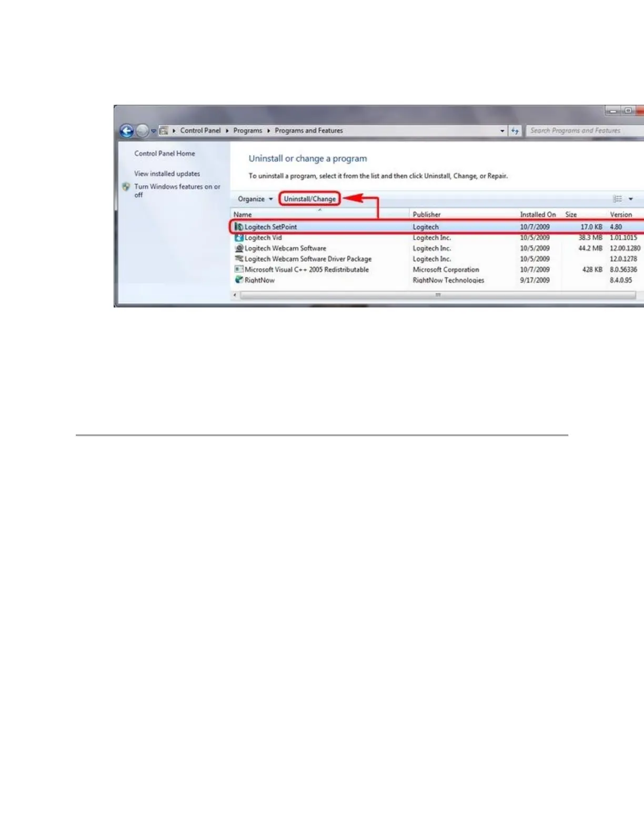Click the blue Back arrow button
644x834 pixels.
pyautogui.click(x=127, y=131)
